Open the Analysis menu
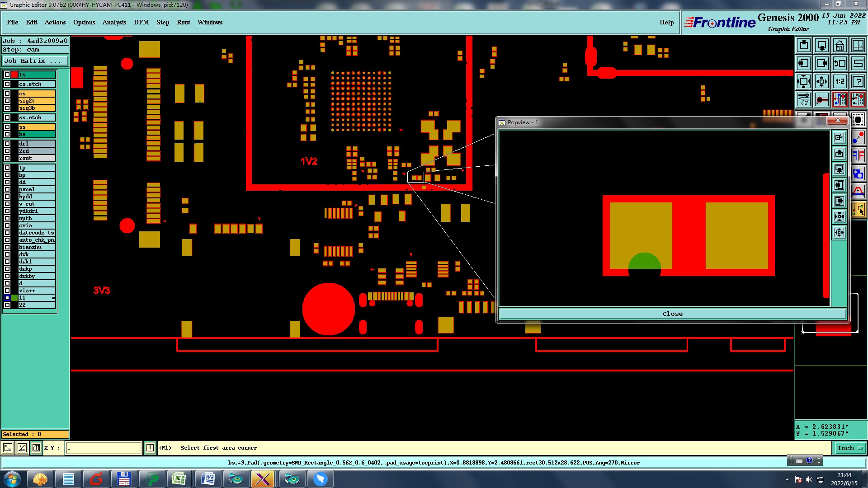The image size is (868, 488). [114, 22]
